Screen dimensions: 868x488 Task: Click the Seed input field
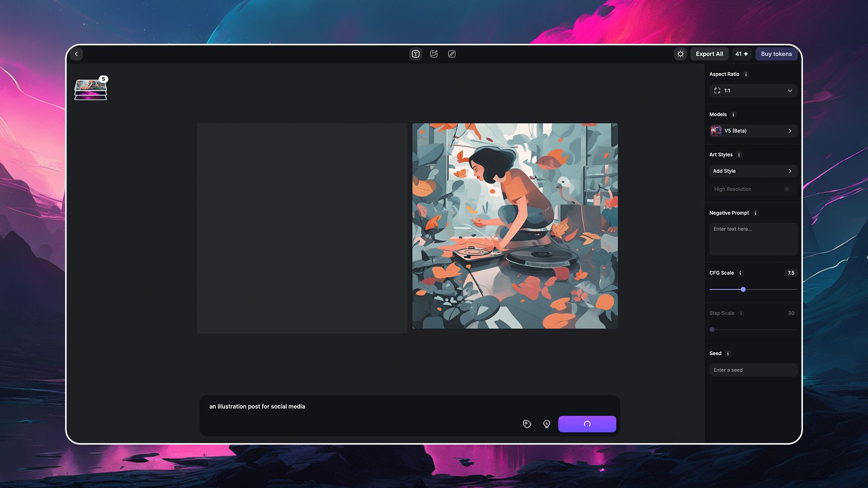click(x=753, y=370)
